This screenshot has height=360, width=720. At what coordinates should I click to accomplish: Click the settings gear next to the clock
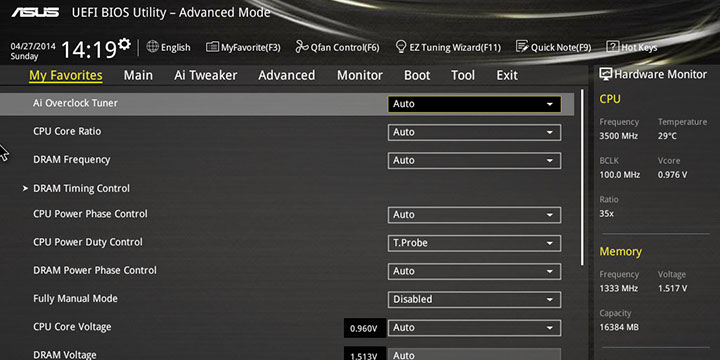[124, 45]
